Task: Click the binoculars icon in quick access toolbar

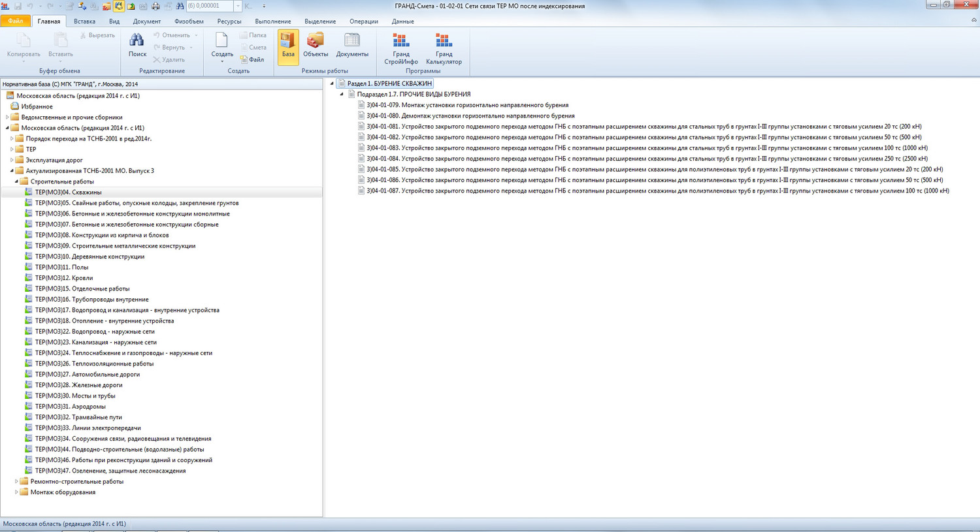Action: click(180, 6)
